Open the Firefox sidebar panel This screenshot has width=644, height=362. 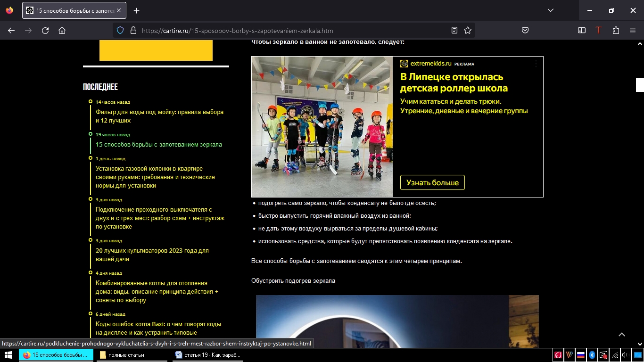click(x=582, y=30)
